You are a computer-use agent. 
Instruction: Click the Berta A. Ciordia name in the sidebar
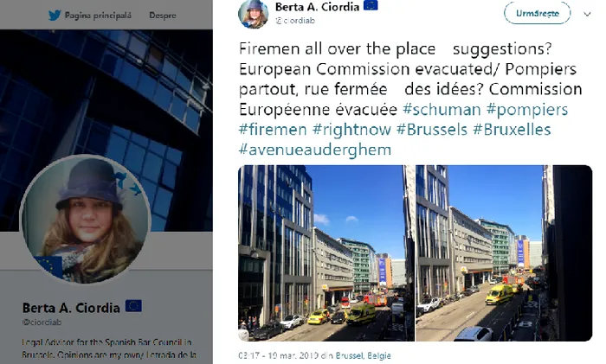[x=71, y=308]
